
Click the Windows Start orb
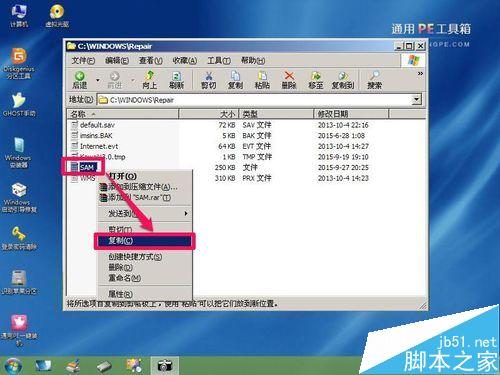[12, 366]
